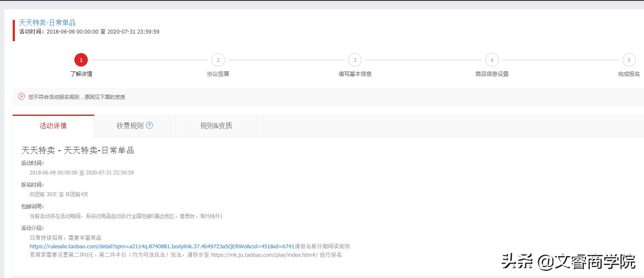This screenshot has height=278, width=644.
Task: Click the 活动介绍 section heading
Action: (31, 227)
